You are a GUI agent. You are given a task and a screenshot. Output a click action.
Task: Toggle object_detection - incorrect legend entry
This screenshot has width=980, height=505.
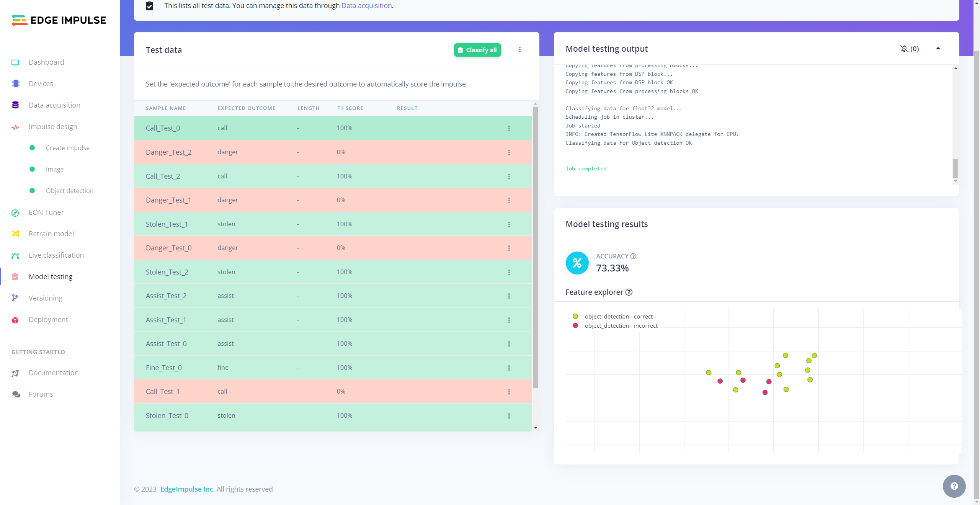[621, 325]
